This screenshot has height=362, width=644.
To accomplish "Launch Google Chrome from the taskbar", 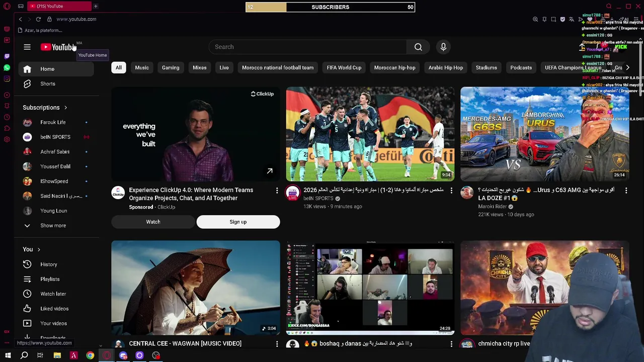I will click(x=90, y=355).
